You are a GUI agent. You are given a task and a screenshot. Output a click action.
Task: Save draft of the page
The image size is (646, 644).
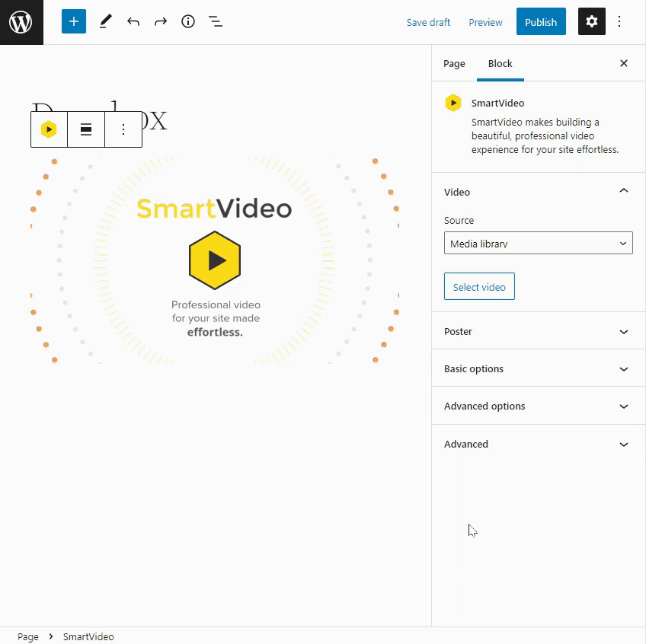point(428,22)
